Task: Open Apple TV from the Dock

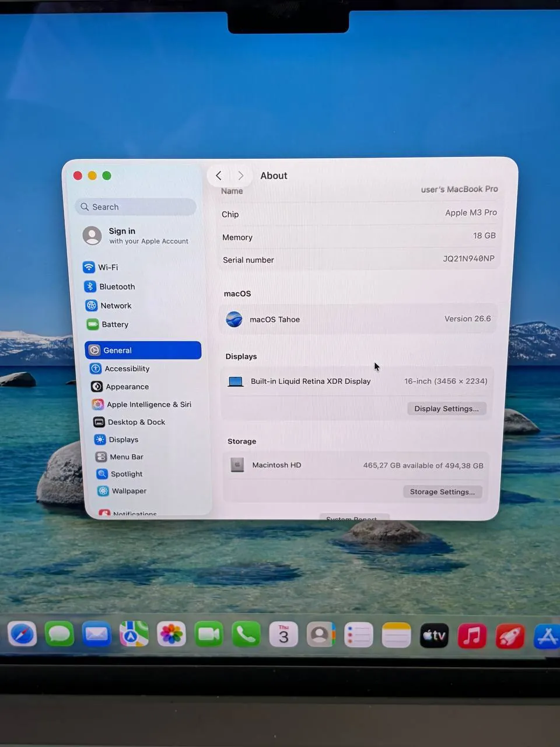Action: 434,636
